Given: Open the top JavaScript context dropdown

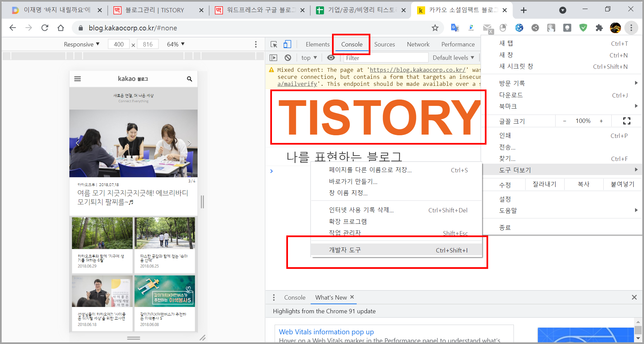Looking at the screenshot, I should pyautogui.click(x=309, y=58).
